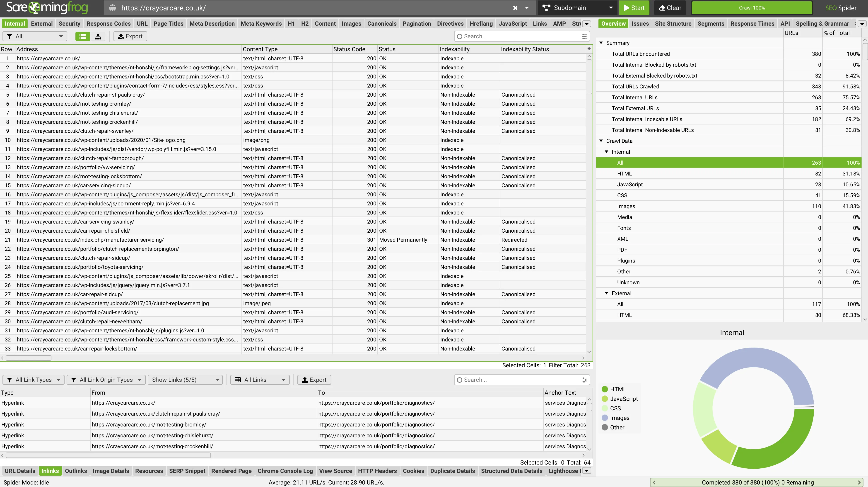Click the globe icon in URL bar
Viewport: 868px width, 487px height.
[113, 8]
